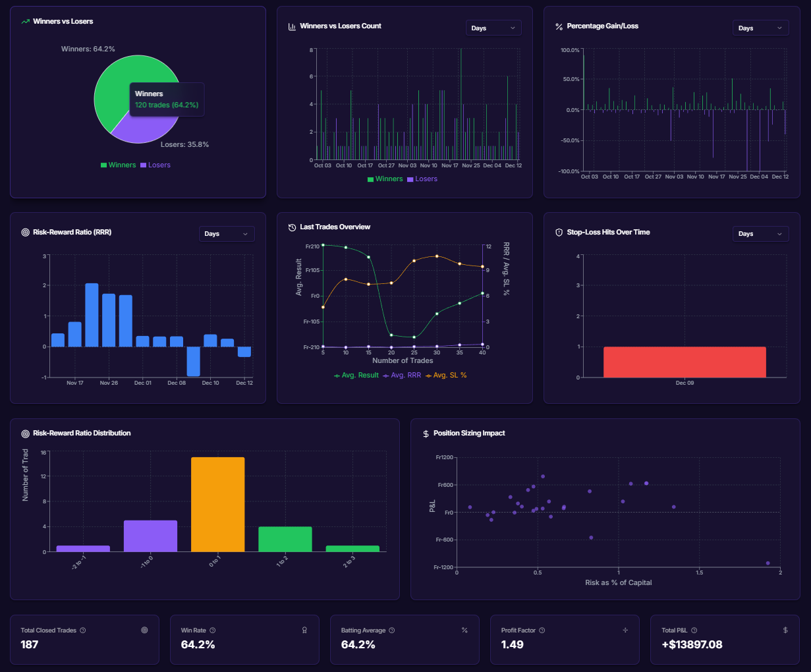Toggle Losers legend in Winners vs Losers Count
The width and height of the screenshot is (811, 672).
422,179
